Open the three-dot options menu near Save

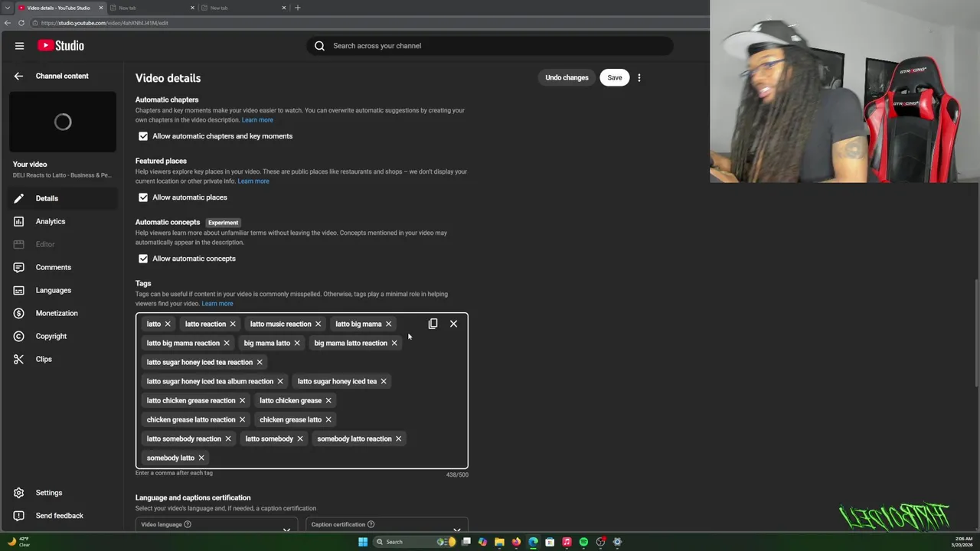pos(639,77)
